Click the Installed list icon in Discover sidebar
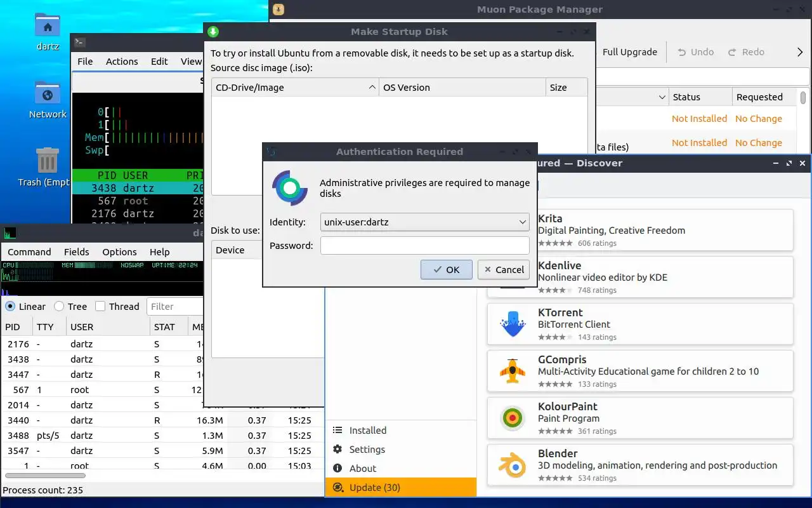Viewport: 812px width, 508px height. (x=337, y=430)
